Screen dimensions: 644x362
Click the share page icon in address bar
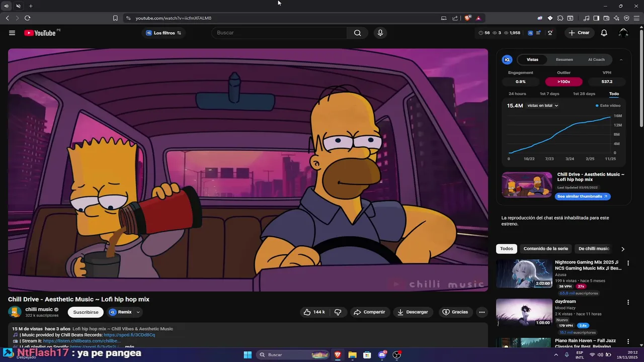pyautogui.click(x=455, y=18)
